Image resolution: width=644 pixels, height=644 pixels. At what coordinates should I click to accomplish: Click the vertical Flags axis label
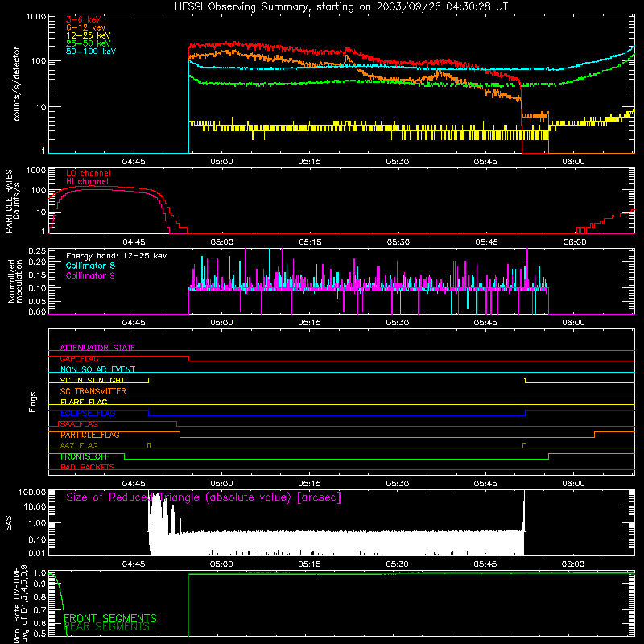tap(33, 402)
